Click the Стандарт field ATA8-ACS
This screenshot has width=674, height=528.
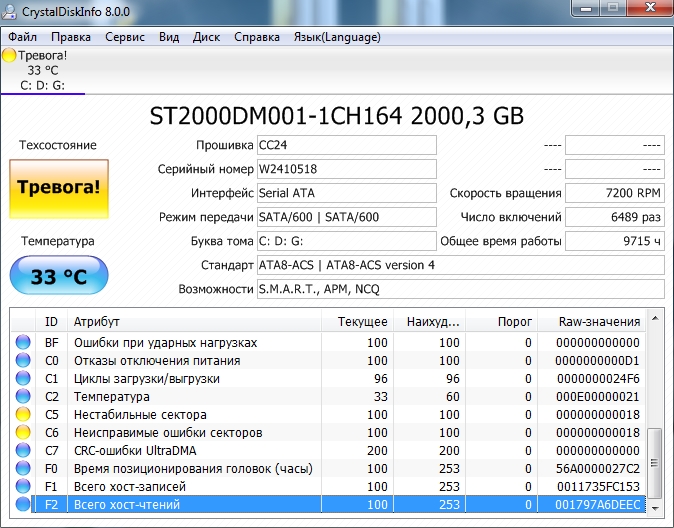coord(461,265)
